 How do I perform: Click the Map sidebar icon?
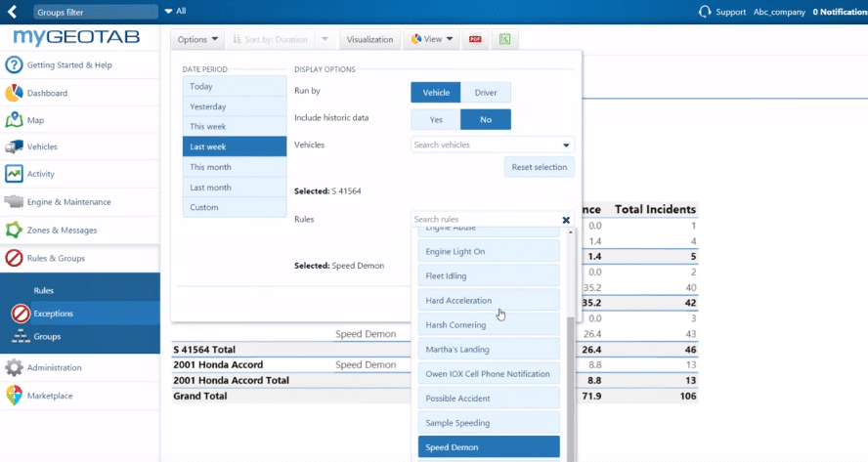pos(14,119)
